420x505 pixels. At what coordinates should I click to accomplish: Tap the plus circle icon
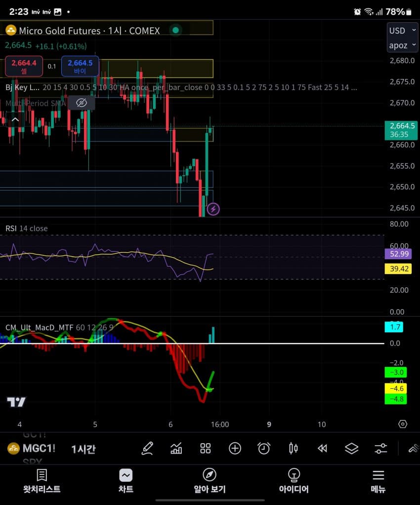point(235,448)
